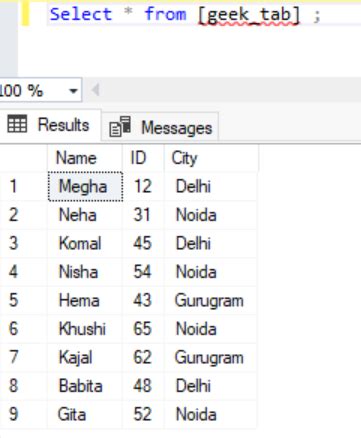Viewport: 361px width, 438px height.
Task: Click row header number 7
Action: click(x=23, y=358)
